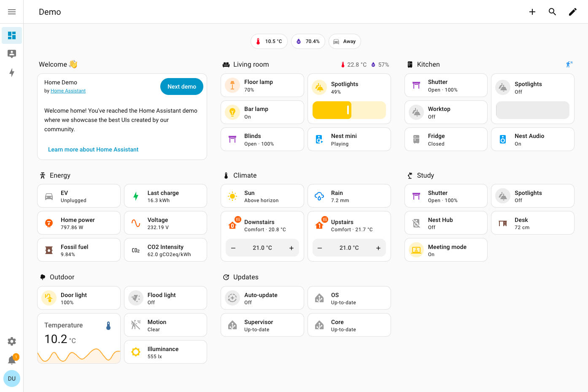
Task: Click the Kitchen motion running-person icon
Action: point(569,65)
